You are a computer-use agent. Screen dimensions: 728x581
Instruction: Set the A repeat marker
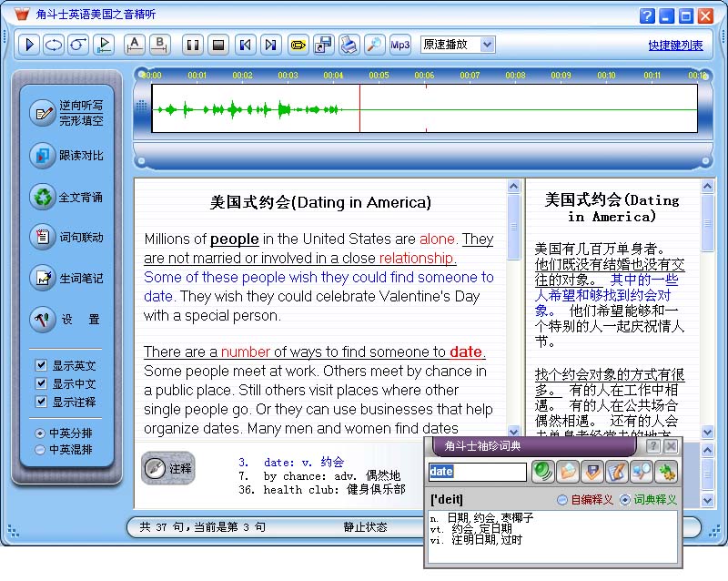click(135, 45)
